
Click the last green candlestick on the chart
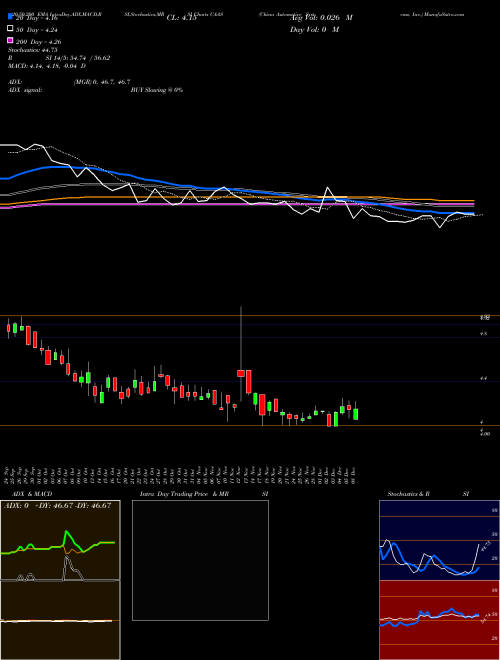(356, 414)
